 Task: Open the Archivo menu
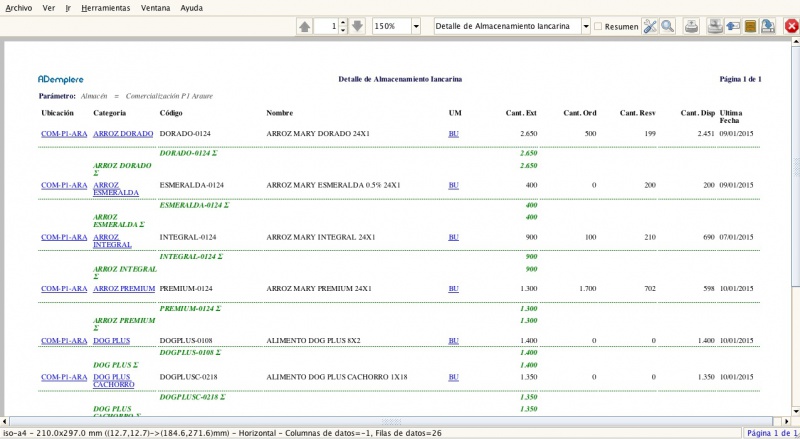(19, 8)
